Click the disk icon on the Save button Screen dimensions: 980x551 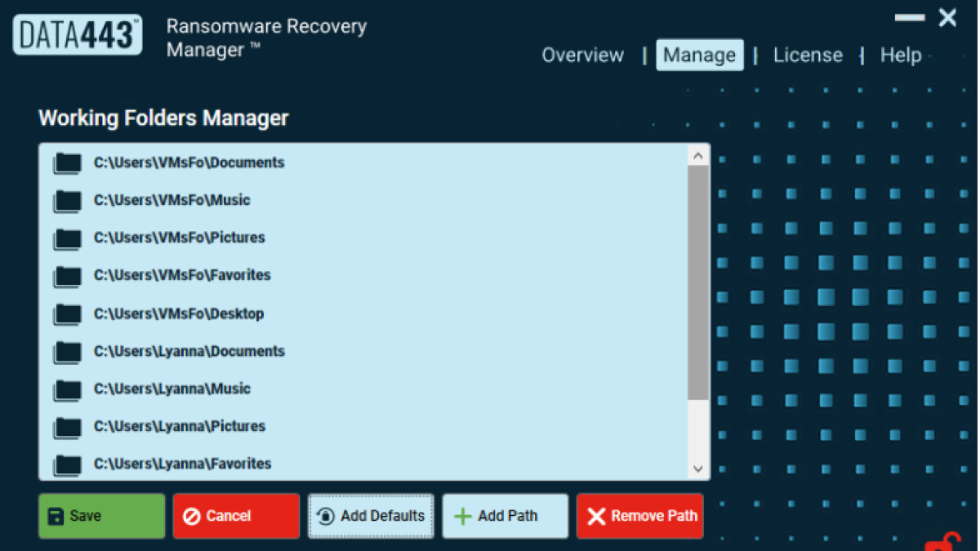(x=54, y=515)
